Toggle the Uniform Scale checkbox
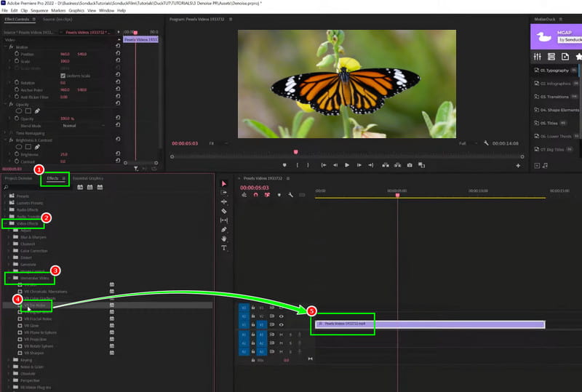This screenshot has width=582, height=392. [x=63, y=76]
